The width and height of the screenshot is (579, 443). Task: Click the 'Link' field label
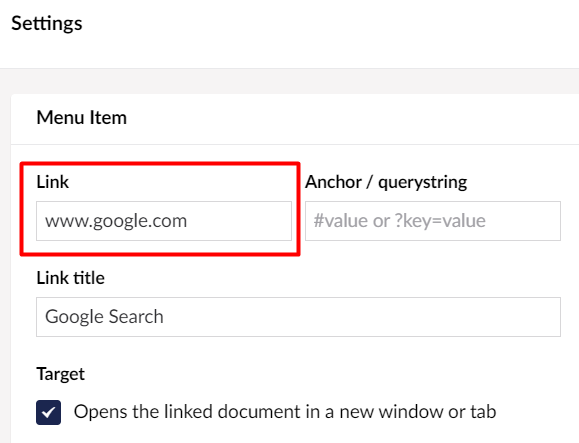tap(52, 182)
